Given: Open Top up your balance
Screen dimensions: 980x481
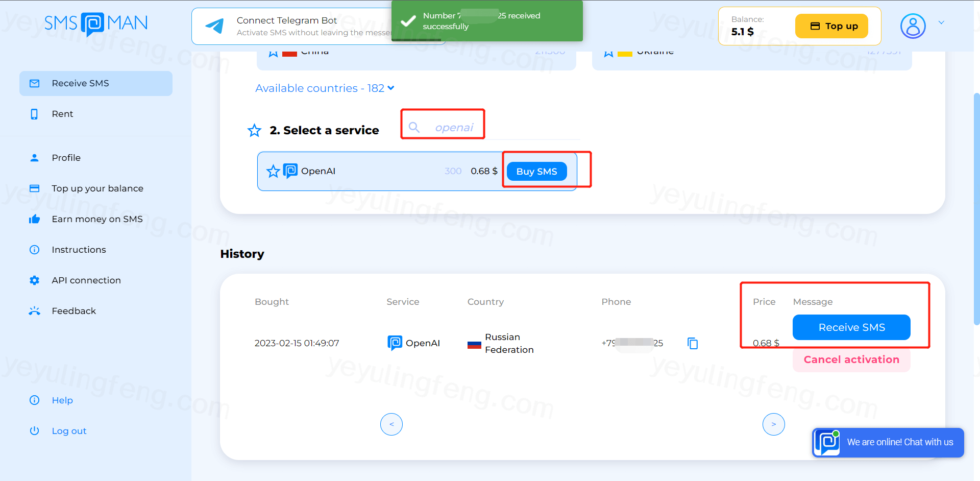Looking at the screenshot, I should pos(97,188).
